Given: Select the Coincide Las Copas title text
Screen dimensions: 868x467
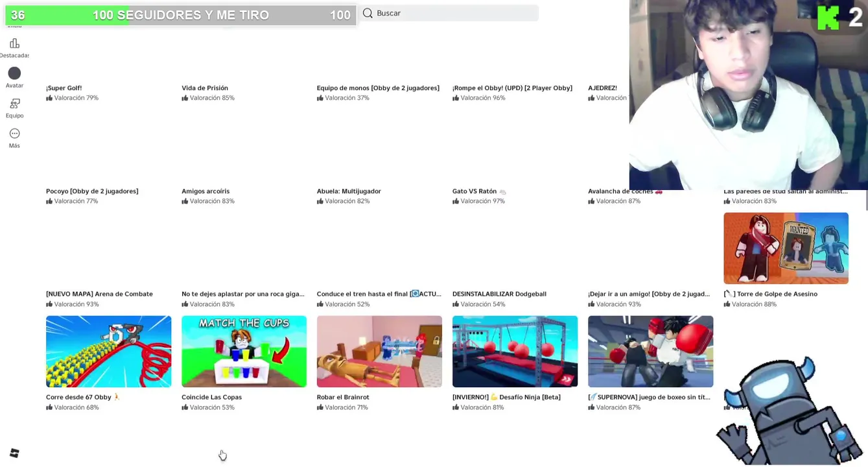Looking at the screenshot, I should click(211, 398).
